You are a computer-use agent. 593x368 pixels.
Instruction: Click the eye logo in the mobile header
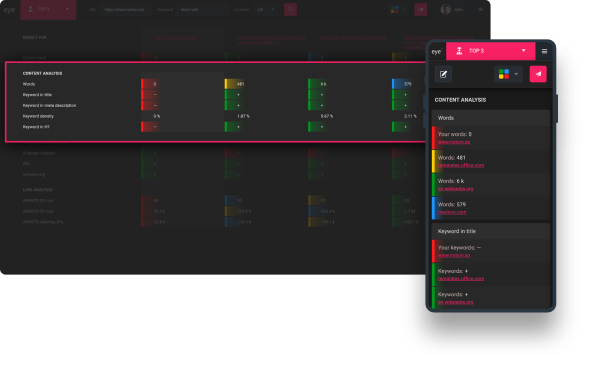[437, 51]
